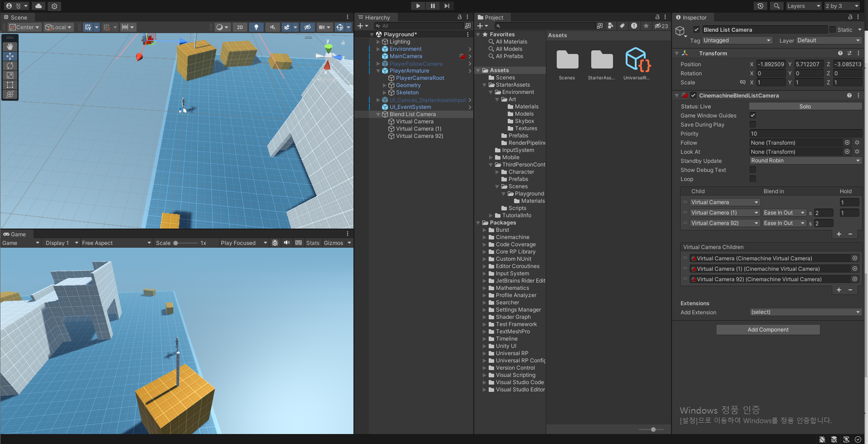
Task: Click the orientation gizmo lock icon
Action: click(x=343, y=42)
